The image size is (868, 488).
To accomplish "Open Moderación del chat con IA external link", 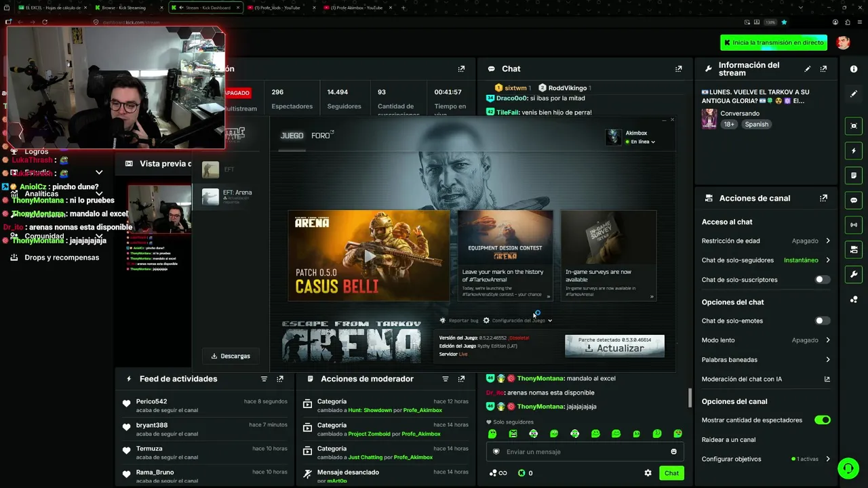I will pyautogui.click(x=827, y=379).
